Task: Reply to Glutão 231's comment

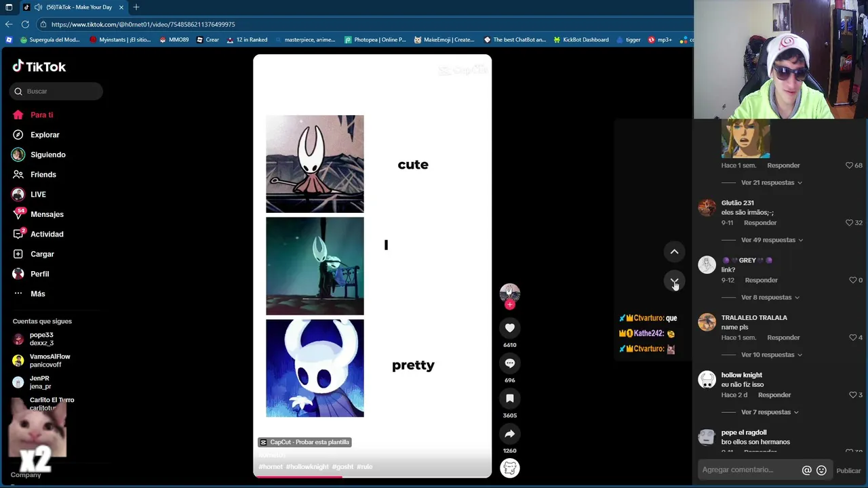Action: coord(760,223)
